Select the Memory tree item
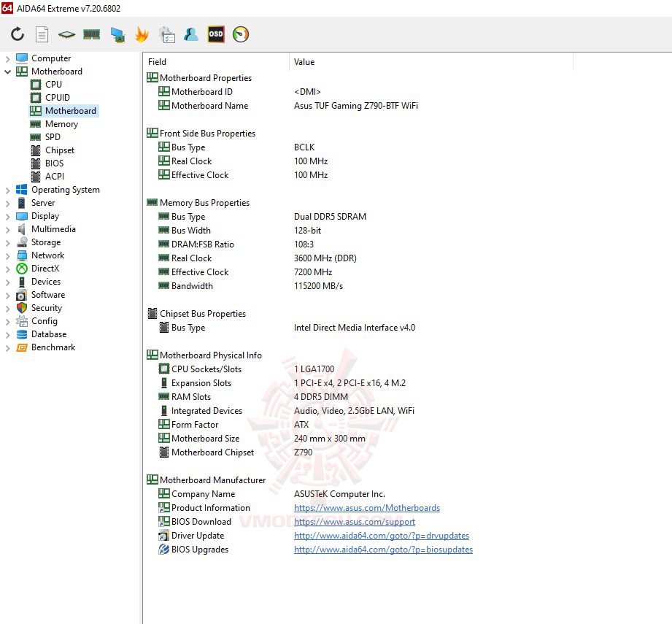672x624 pixels. click(62, 124)
